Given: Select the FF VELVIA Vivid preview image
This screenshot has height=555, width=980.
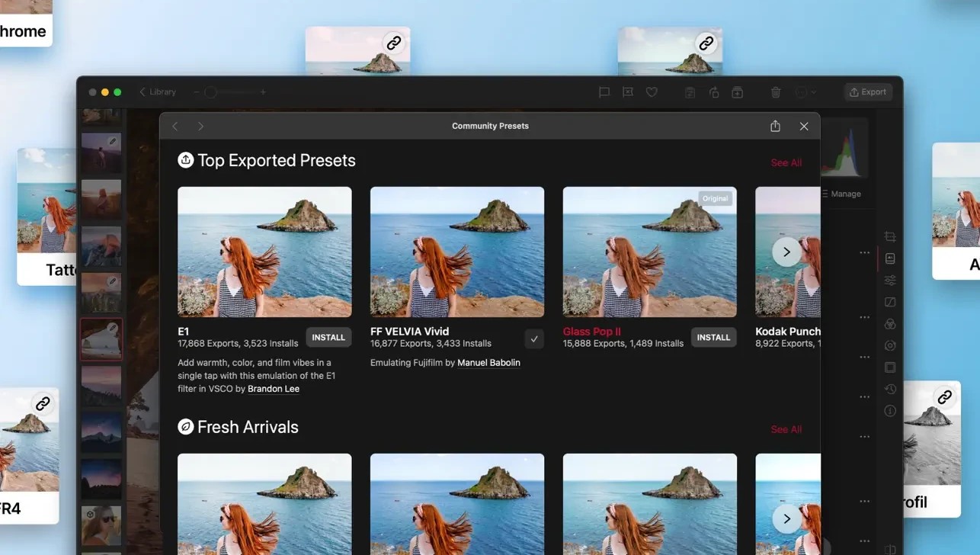Looking at the screenshot, I should pyautogui.click(x=457, y=252).
